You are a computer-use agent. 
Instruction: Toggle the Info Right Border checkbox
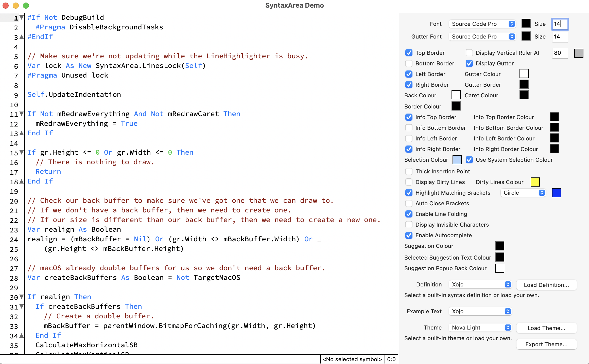tap(409, 149)
